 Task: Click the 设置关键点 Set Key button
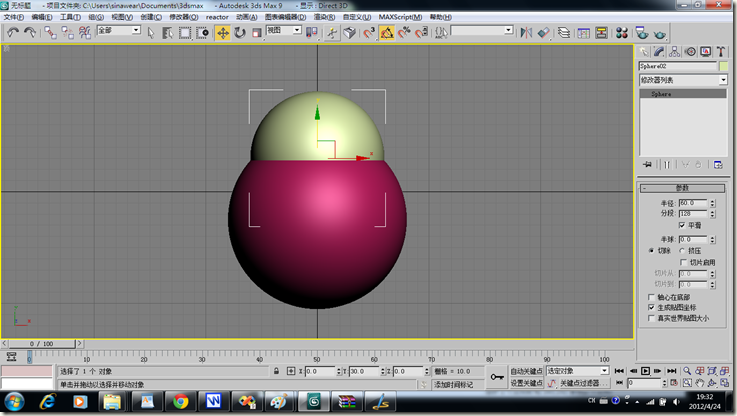(x=526, y=383)
